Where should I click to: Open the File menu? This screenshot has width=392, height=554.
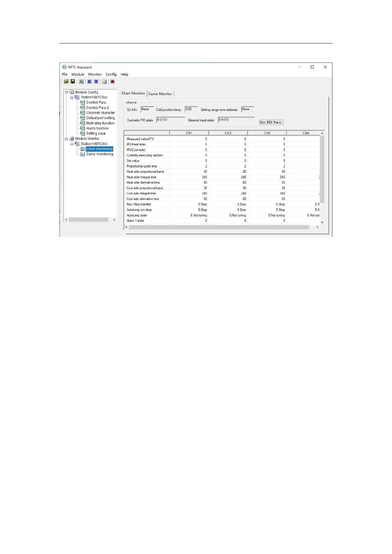(x=65, y=74)
